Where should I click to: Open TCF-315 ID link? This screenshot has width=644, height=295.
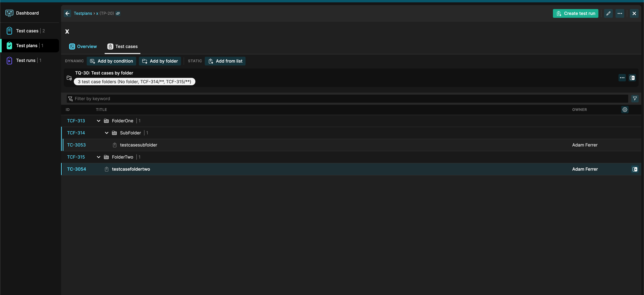76,157
